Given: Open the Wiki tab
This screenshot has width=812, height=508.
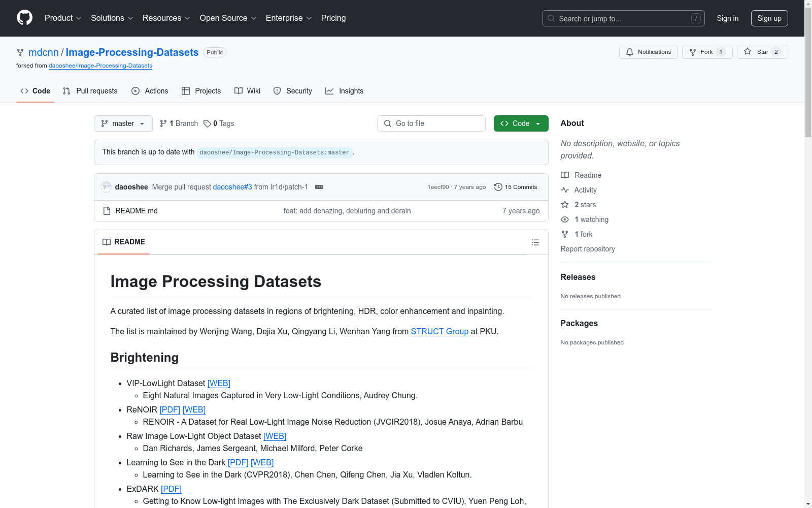Looking at the screenshot, I should 248,91.
